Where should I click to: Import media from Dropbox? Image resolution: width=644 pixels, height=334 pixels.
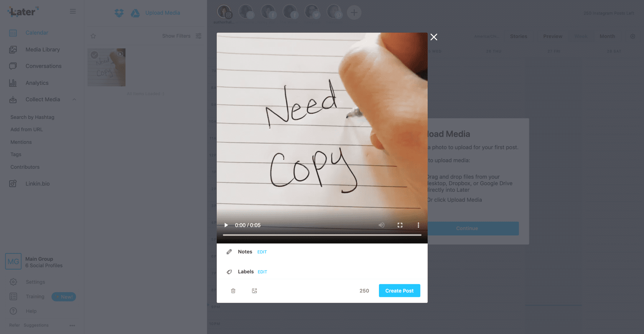(x=119, y=13)
